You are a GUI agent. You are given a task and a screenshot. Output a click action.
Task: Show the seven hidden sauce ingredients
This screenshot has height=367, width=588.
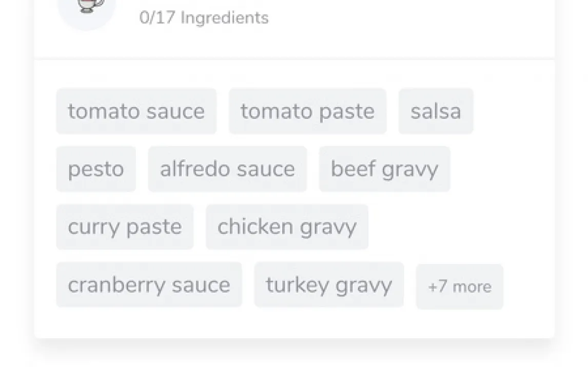(x=459, y=287)
